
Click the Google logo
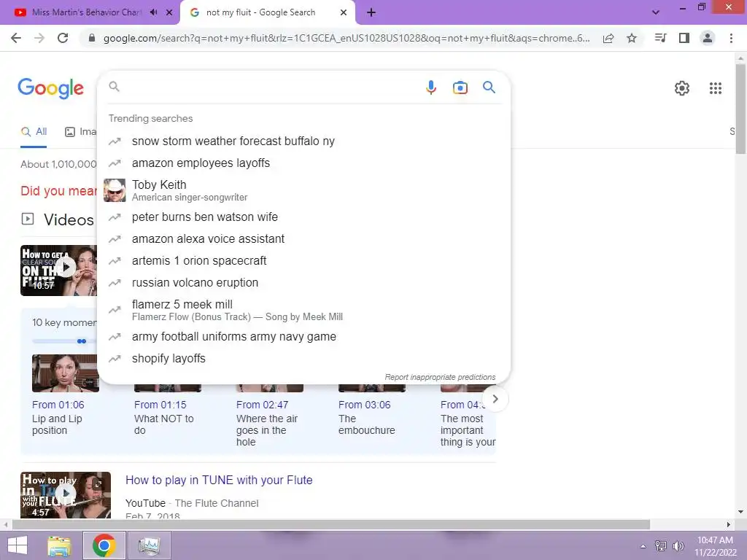tap(50, 88)
